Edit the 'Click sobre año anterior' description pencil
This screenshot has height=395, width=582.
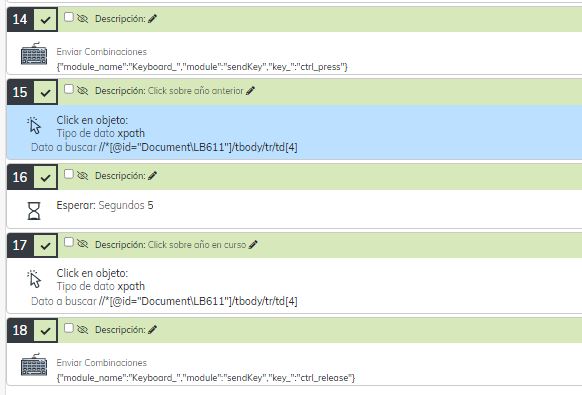coord(251,91)
